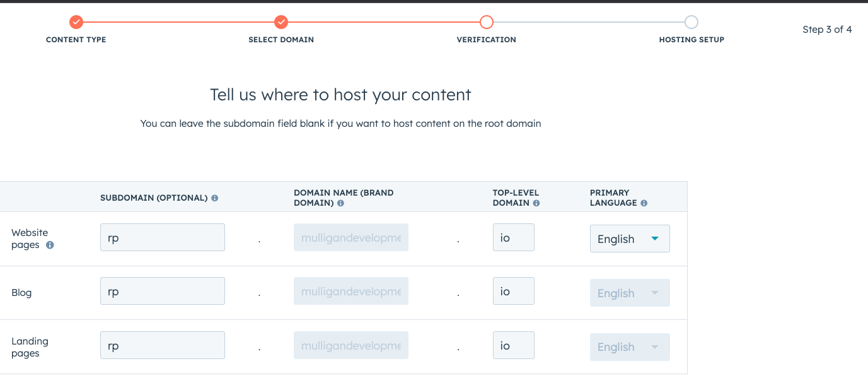The image size is (868, 378).
Task: Click the Verification step circle icon
Action: coord(486,22)
